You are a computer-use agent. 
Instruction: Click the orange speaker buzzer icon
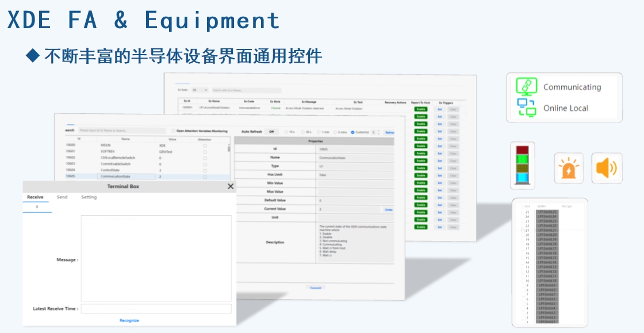point(607,169)
